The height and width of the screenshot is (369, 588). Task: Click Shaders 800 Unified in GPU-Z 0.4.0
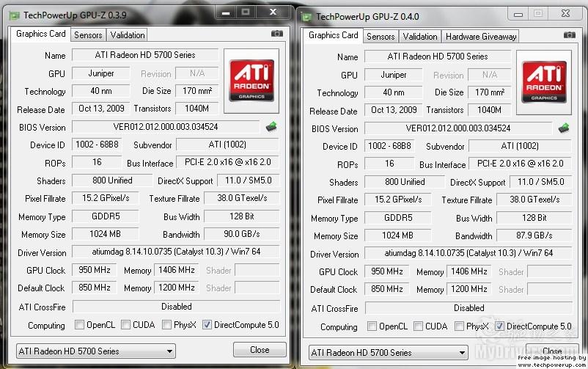coord(405,182)
